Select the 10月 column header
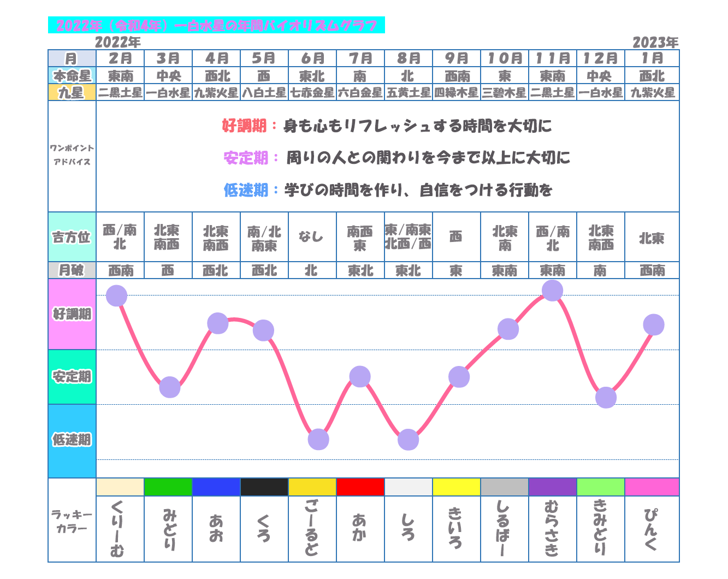This screenshot has height=579, width=728. tap(504, 58)
